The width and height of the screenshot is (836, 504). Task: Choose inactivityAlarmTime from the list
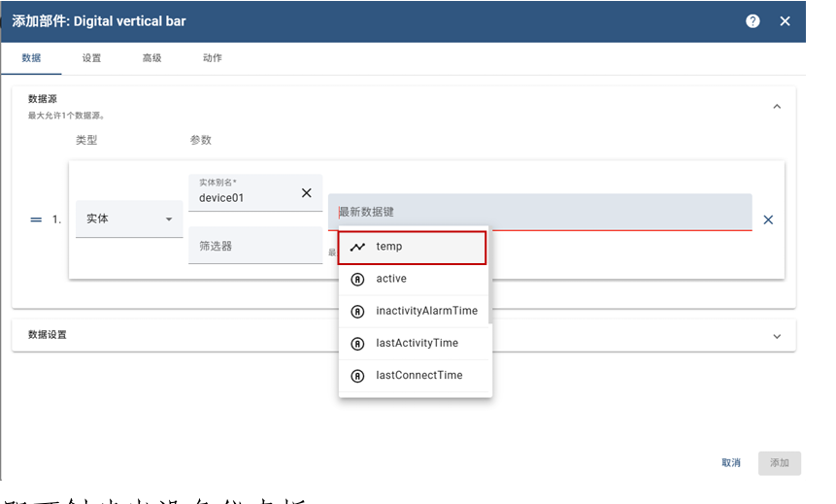click(x=414, y=311)
